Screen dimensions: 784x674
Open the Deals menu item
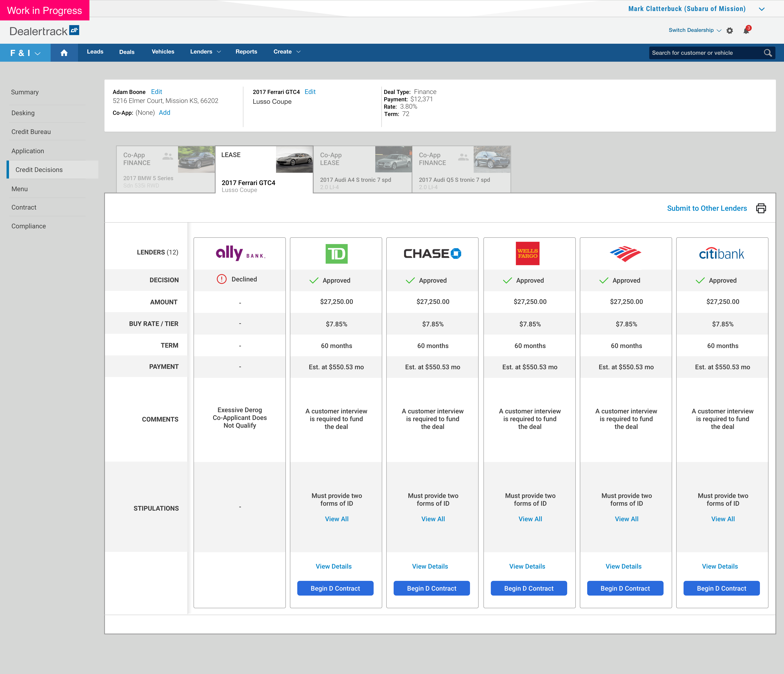pos(127,52)
